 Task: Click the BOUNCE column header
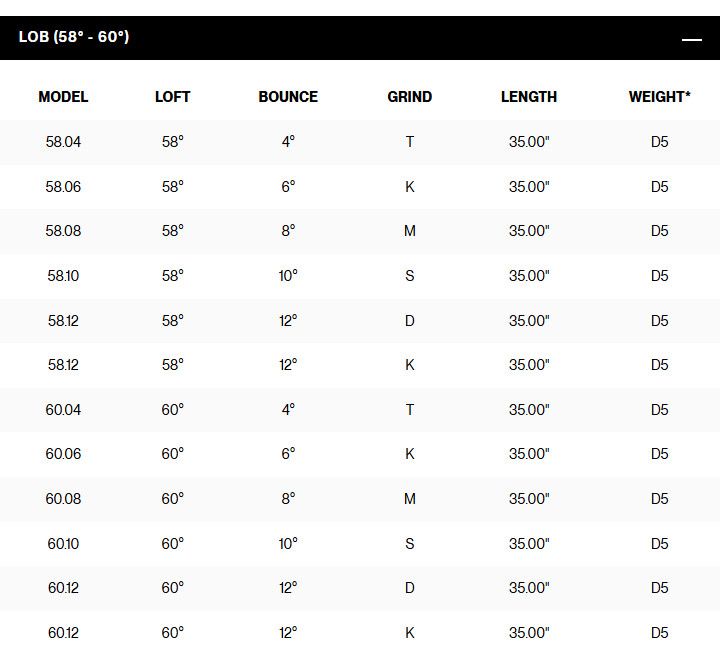click(288, 97)
